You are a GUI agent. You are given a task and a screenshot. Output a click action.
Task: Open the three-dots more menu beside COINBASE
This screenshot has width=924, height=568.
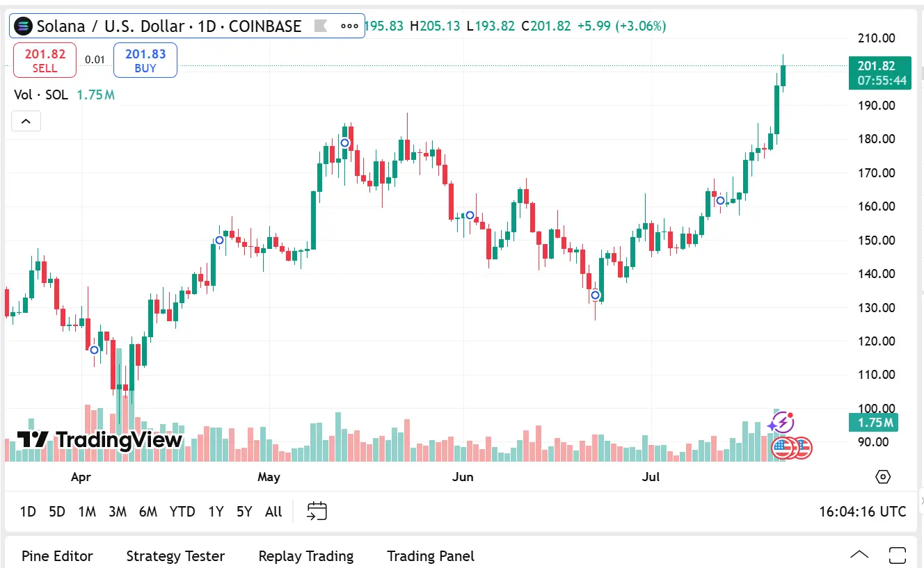tap(349, 26)
